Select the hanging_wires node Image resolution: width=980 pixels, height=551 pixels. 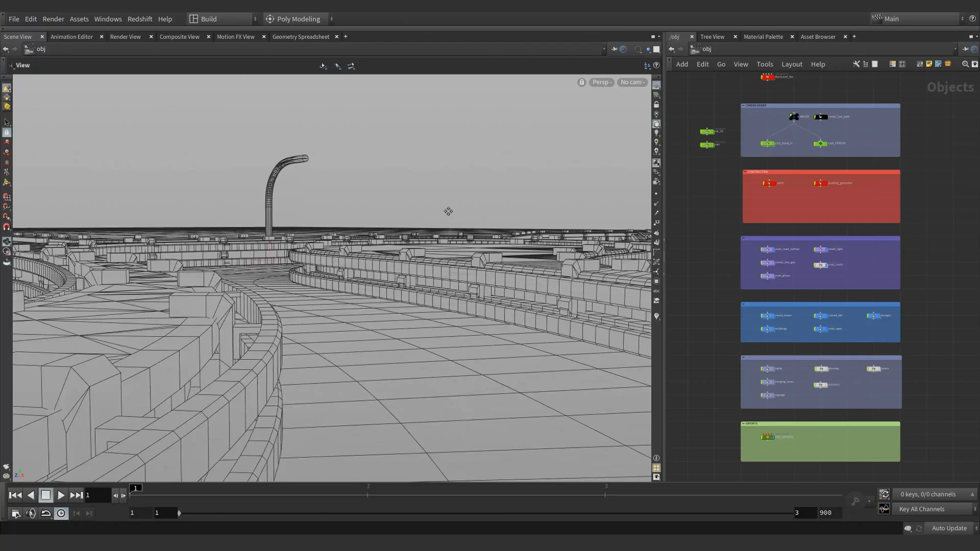point(768,382)
